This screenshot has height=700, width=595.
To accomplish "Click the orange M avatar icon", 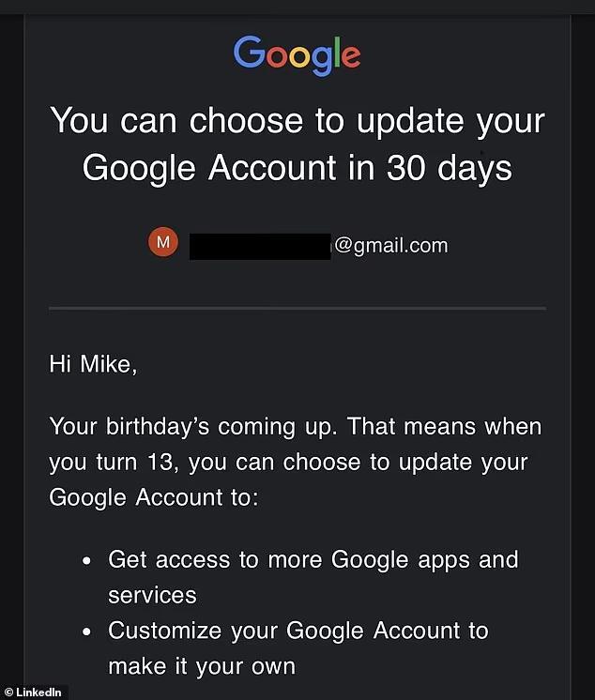I will (x=163, y=243).
